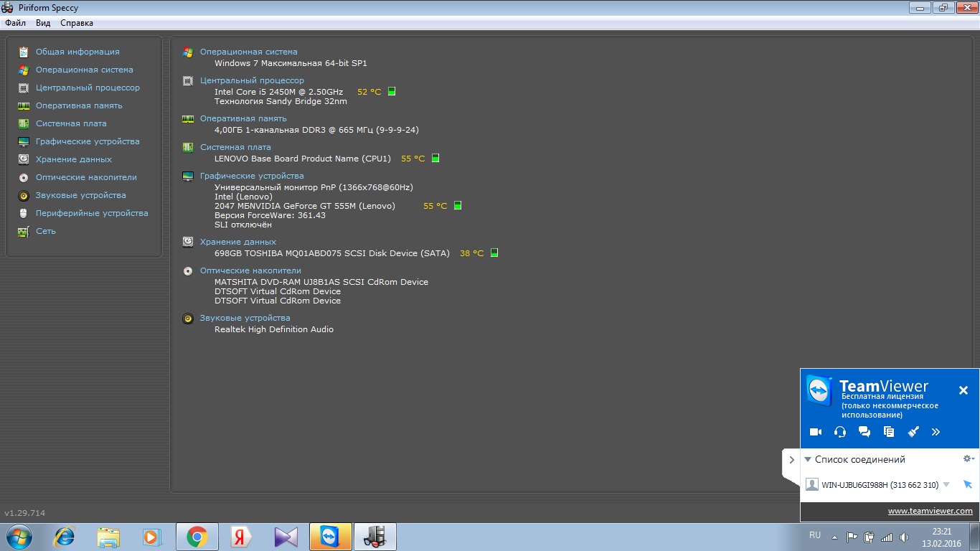980x551 pixels.
Task: Click the green indicator beside GeForce GT 555M temperature
Action: (458, 205)
